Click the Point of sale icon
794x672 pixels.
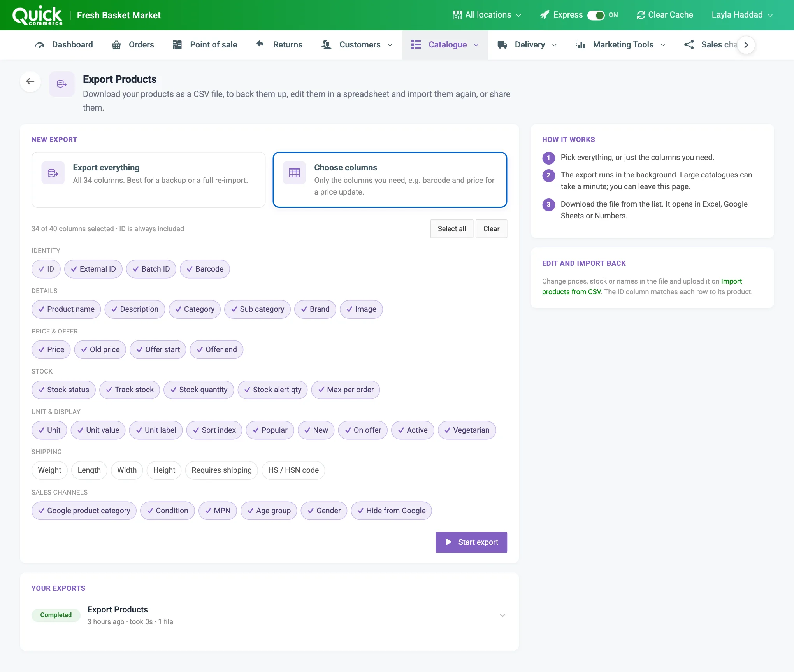[177, 45]
